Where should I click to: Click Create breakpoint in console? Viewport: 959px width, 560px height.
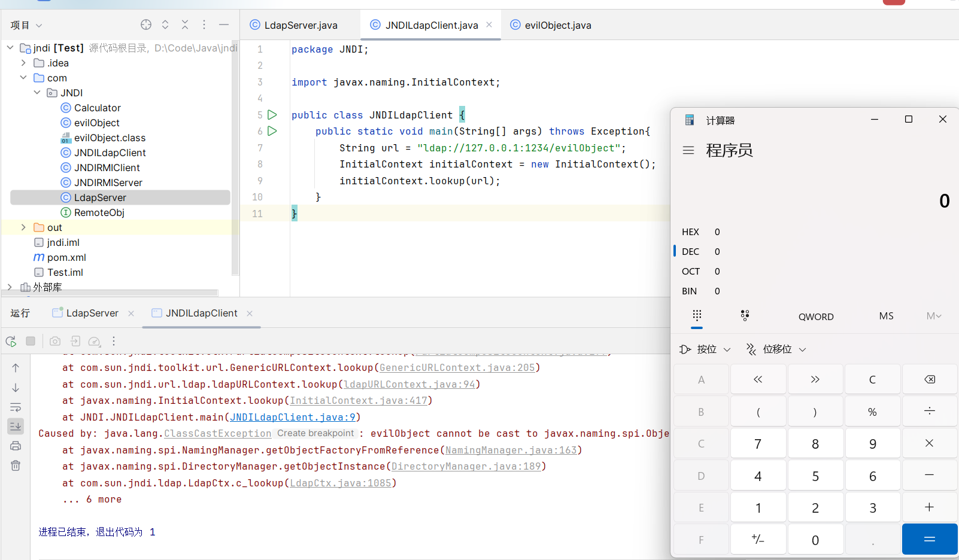pos(315,433)
